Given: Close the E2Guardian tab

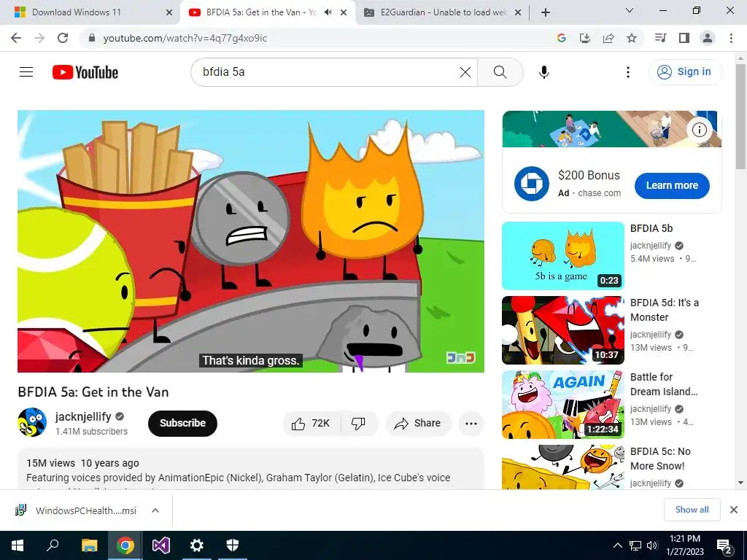Looking at the screenshot, I should 519,13.
